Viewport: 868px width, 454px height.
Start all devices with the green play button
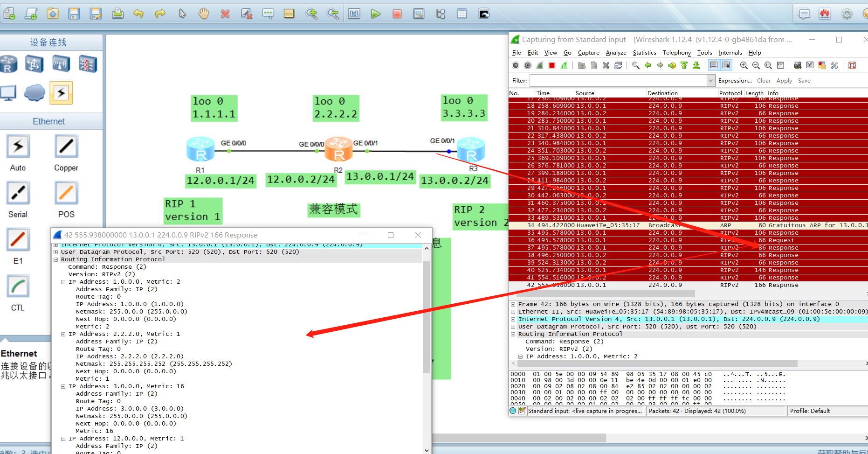(x=376, y=14)
